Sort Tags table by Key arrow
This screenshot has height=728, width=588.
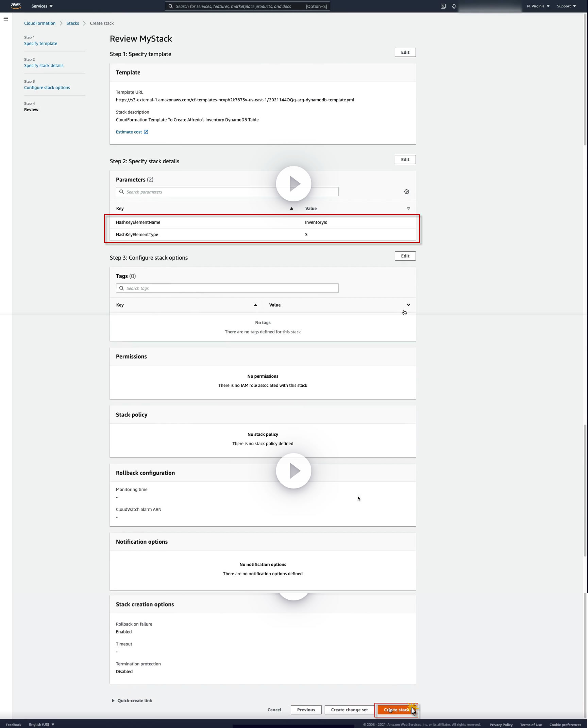pyautogui.click(x=255, y=305)
